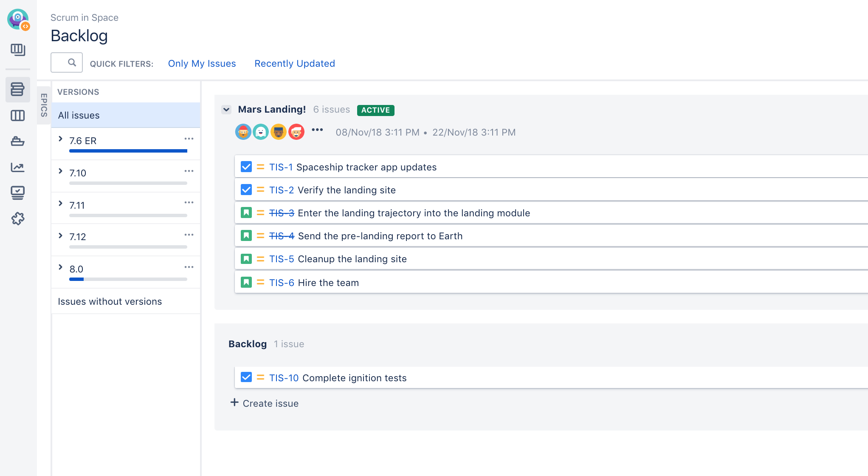Open the Reports chart icon

17,167
